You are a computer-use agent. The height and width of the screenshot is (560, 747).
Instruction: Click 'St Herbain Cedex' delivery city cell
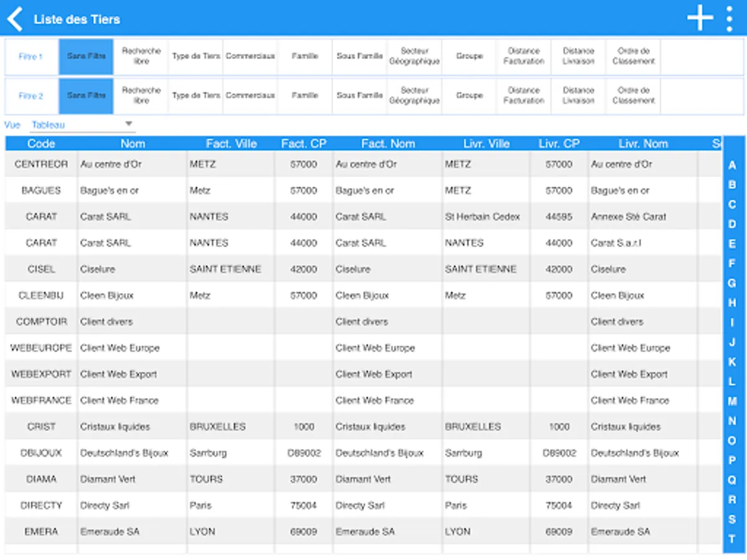tap(487, 217)
